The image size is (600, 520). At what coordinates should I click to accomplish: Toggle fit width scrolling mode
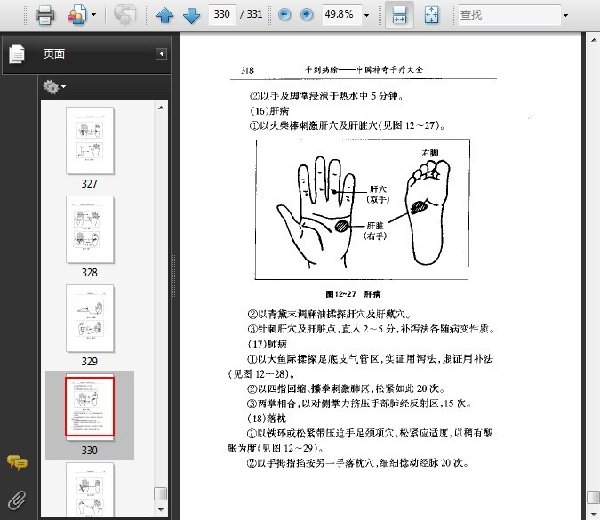[x=399, y=15]
